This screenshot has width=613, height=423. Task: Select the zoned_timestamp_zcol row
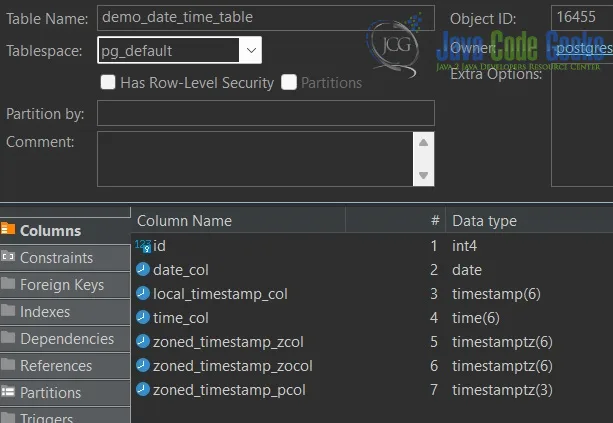[x=372, y=342]
